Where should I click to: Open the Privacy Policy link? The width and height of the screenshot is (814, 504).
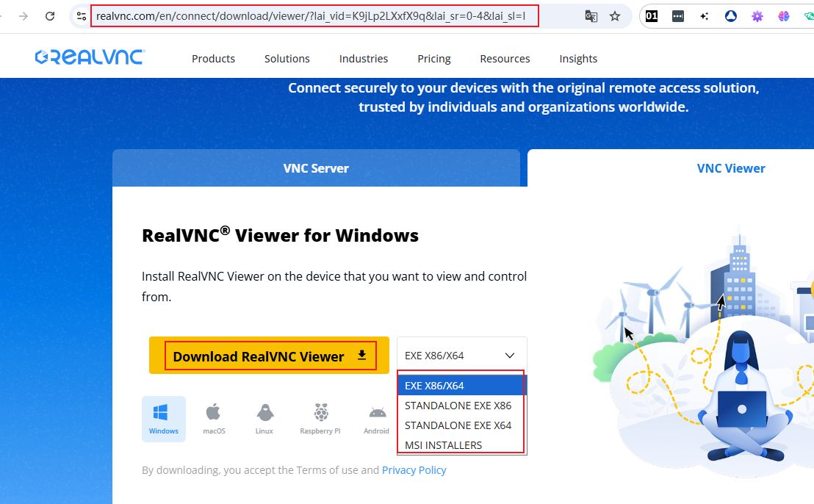(414, 469)
